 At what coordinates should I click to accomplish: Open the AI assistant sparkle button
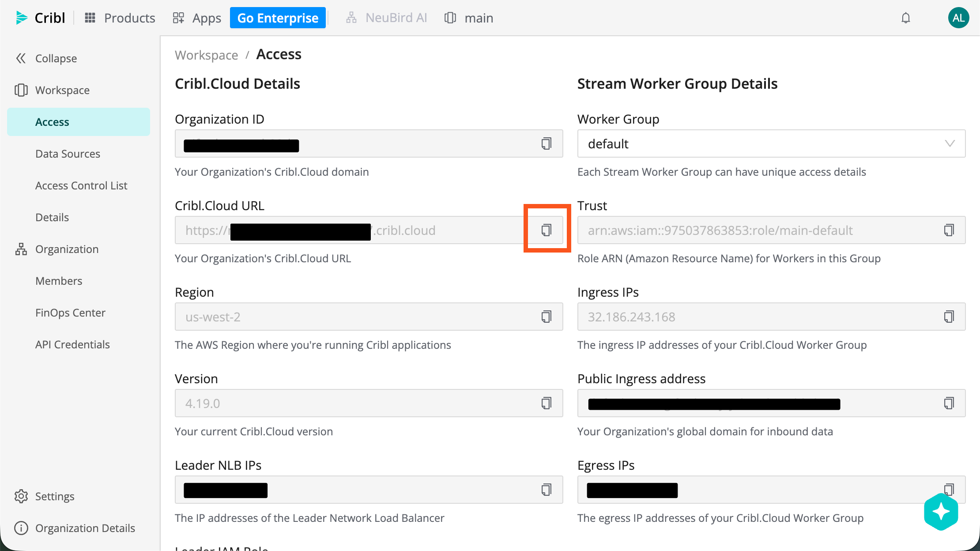(941, 512)
